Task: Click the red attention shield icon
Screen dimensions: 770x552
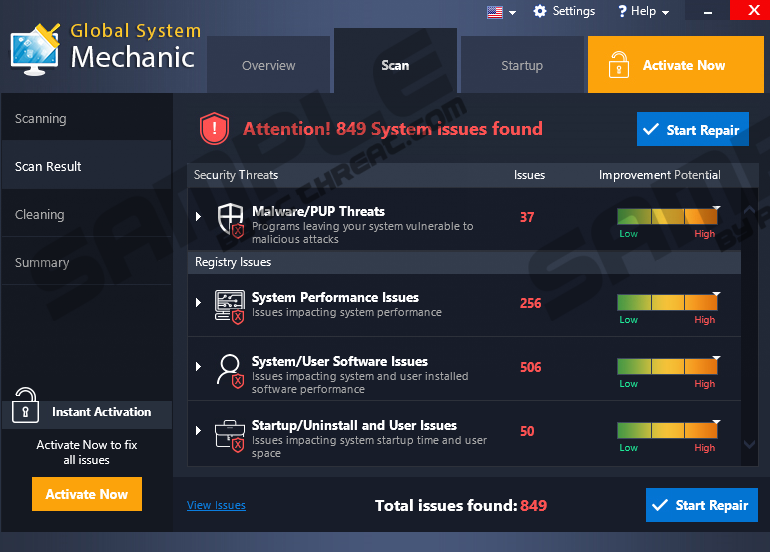Action: 215,129
